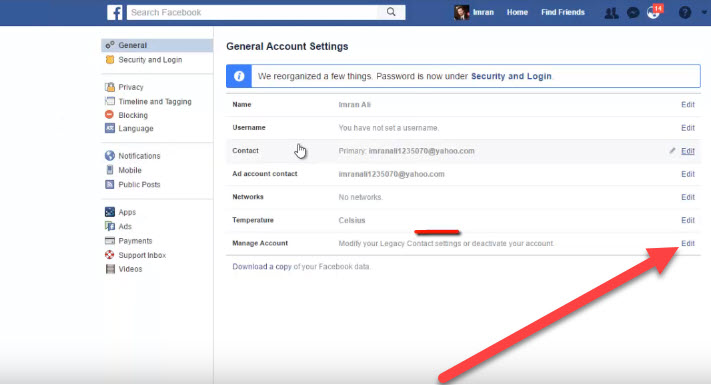
Task: Select General settings tab label
Action: [x=132, y=45]
